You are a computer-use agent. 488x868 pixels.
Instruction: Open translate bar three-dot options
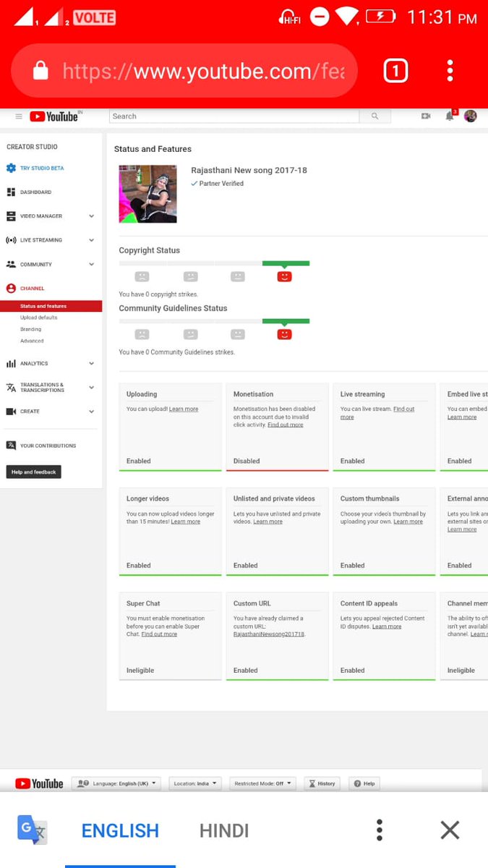380,830
